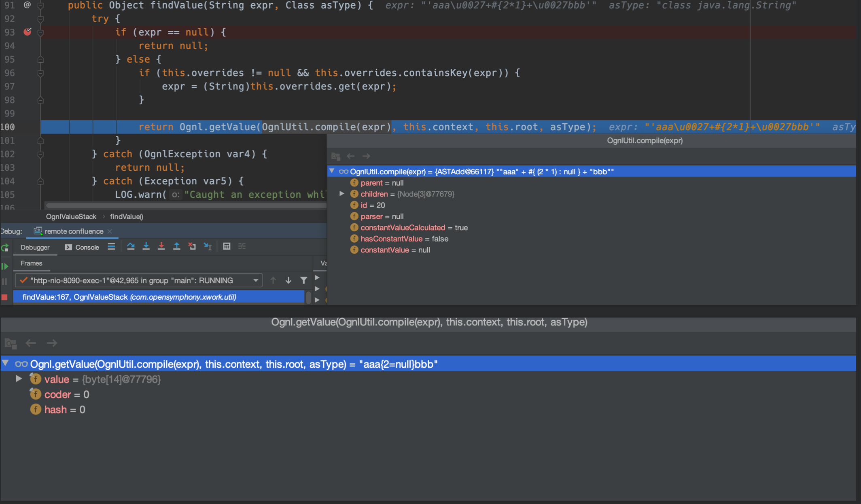Expand the children Node[3] field
The height and width of the screenshot is (504, 861).
click(x=342, y=194)
